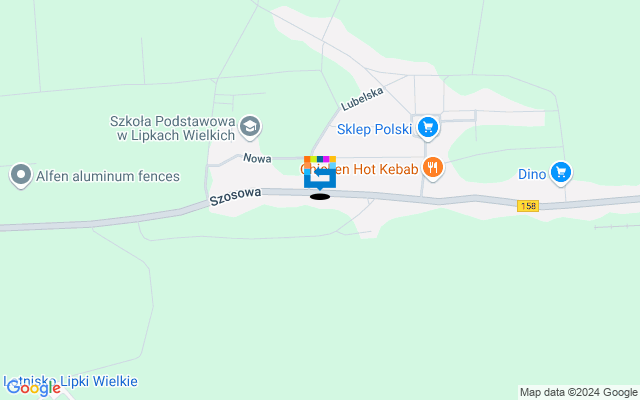Click the school graduation cap pin
640x400 pixels.
point(250,127)
